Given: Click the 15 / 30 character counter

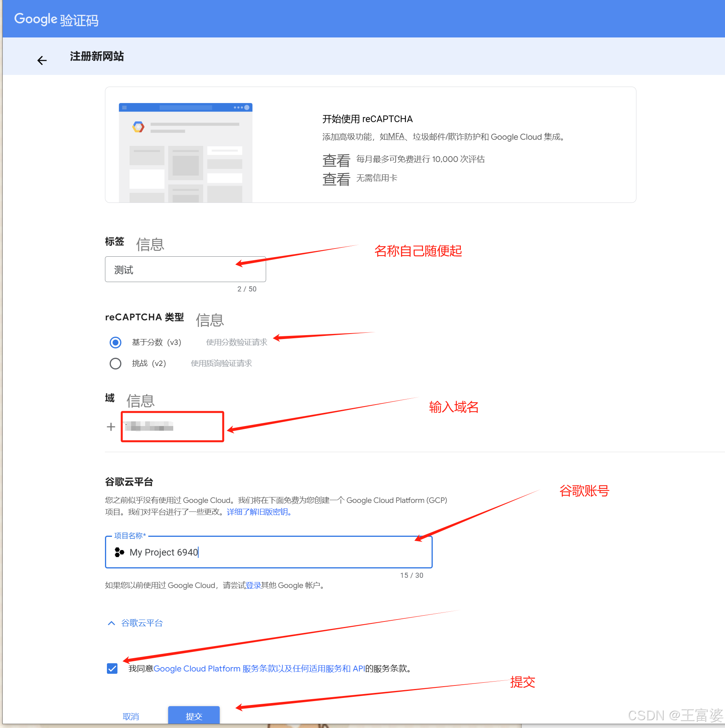Looking at the screenshot, I should 412,575.
